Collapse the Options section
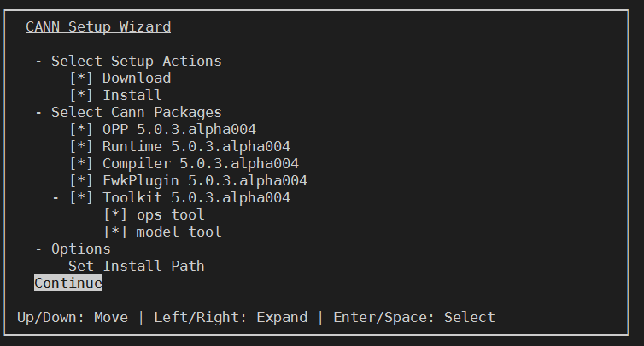 (39, 249)
